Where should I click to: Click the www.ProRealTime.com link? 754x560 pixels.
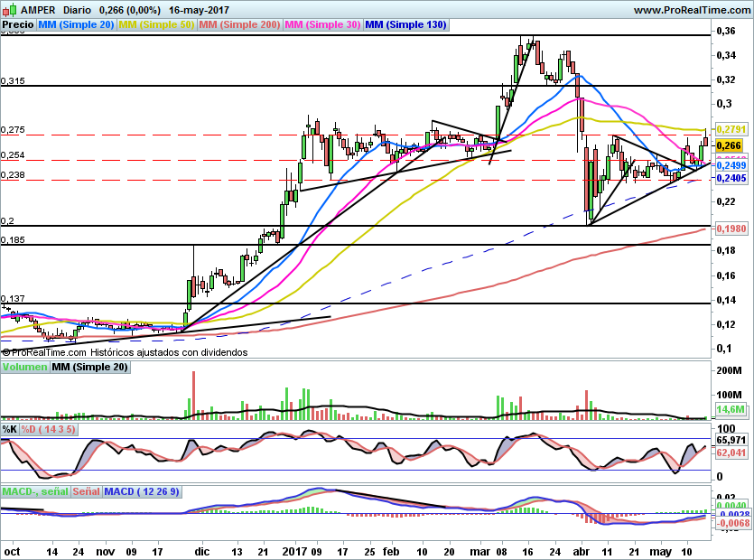coord(691,9)
